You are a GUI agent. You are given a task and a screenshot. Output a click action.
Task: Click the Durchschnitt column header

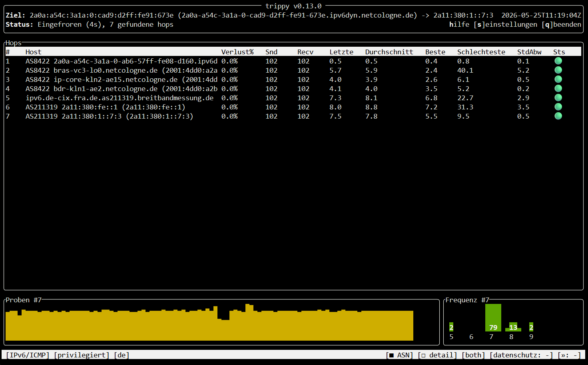[389, 52]
